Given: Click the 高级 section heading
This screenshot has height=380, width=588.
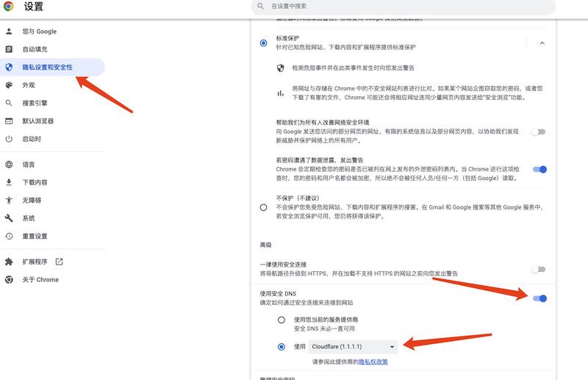Looking at the screenshot, I should coord(265,245).
